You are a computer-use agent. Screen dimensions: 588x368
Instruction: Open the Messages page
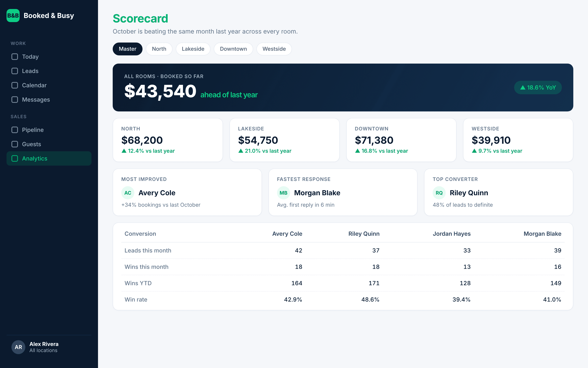[49, 100]
